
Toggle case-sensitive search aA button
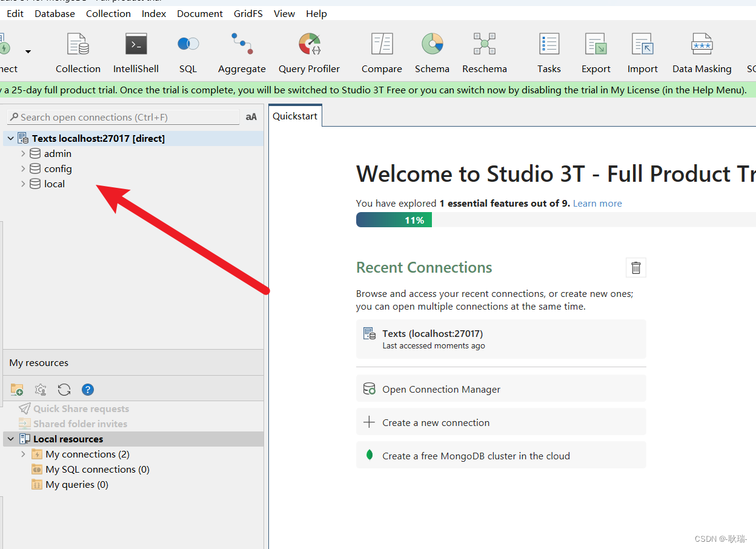(x=251, y=117)
